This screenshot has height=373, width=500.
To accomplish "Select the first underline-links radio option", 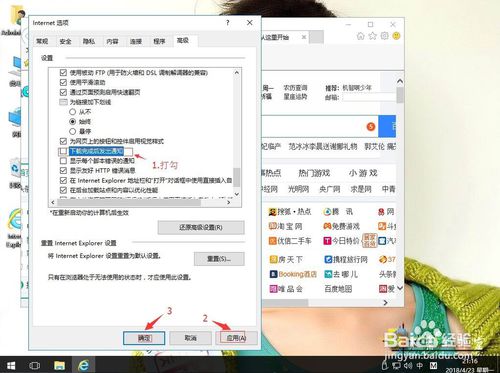I will [72, 112].
